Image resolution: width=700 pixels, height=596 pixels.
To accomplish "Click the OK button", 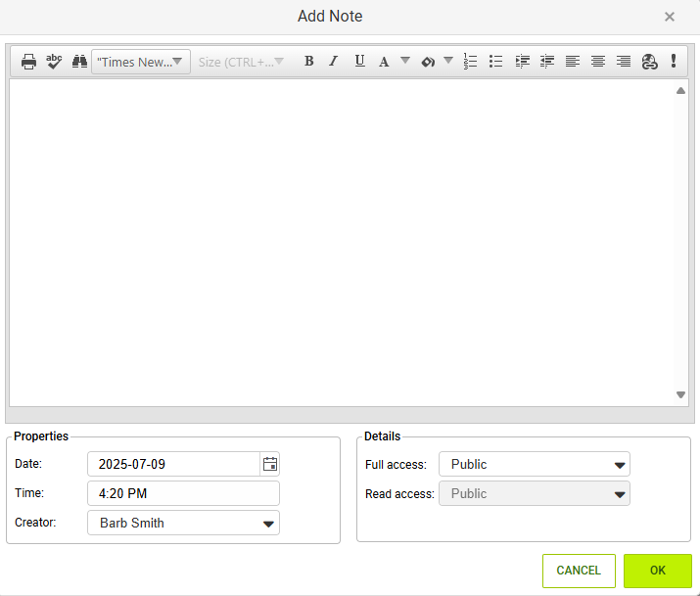I will [658, 571].
